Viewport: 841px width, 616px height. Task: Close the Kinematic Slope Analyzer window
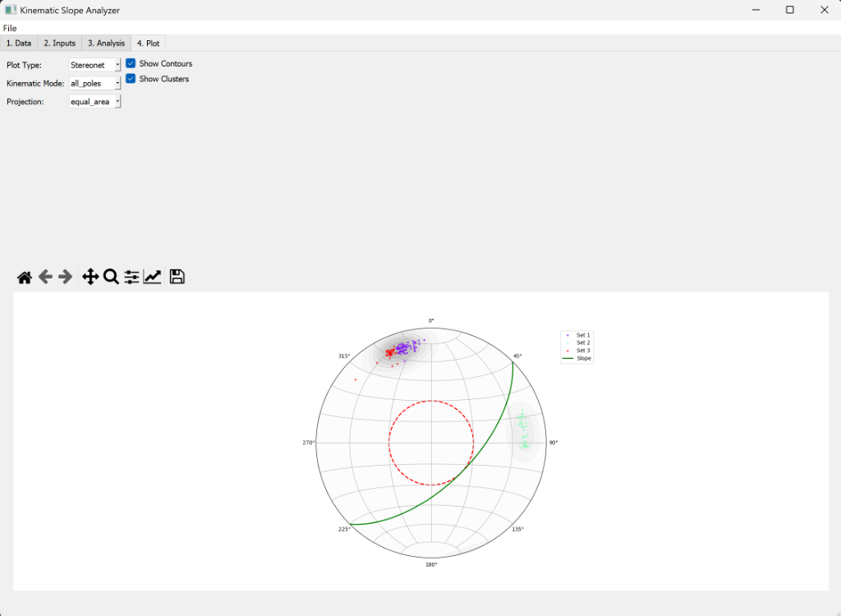825,10
